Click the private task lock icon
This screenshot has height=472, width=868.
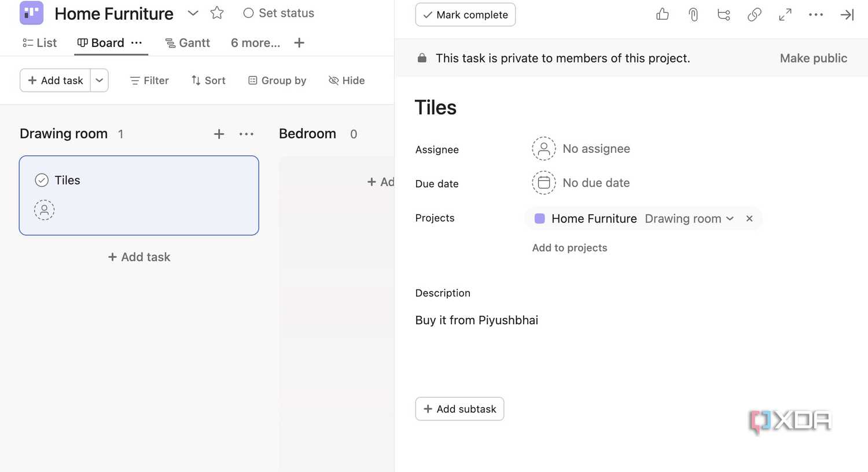(x=422, y=58)
